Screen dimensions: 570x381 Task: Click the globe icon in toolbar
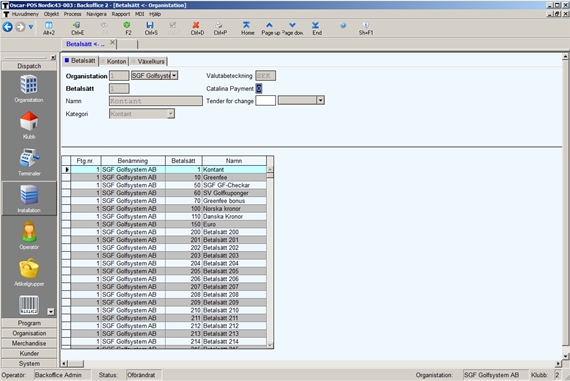[x=343, y=25]
